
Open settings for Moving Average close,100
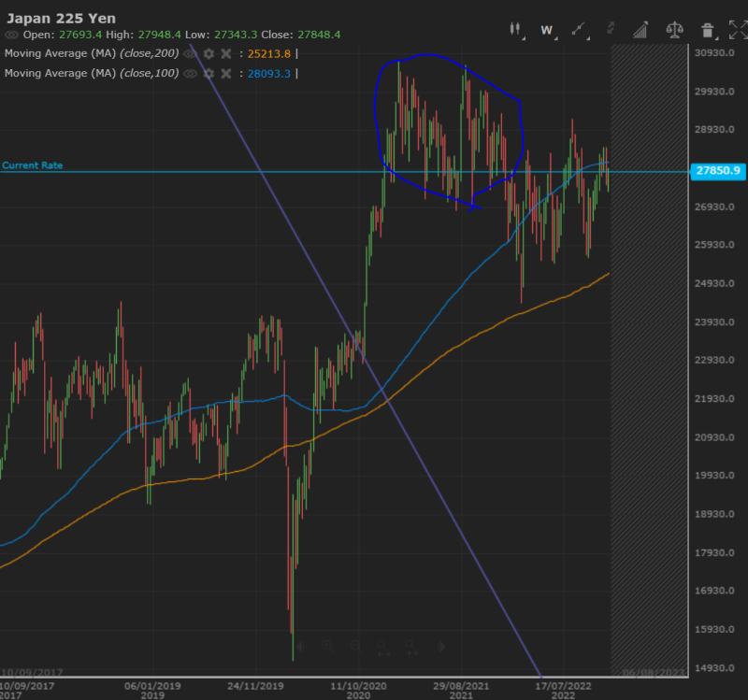pyautogui.click(x=209, y=73)
